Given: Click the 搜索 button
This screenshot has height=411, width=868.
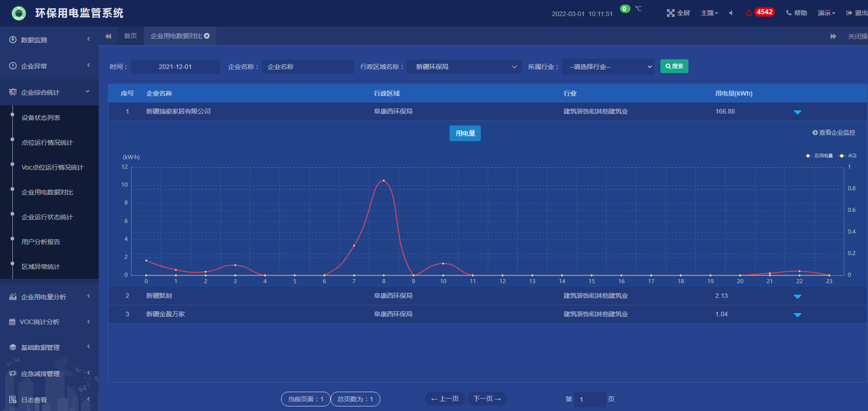Looking at the screenshot, I should click(x=674, y=66).
